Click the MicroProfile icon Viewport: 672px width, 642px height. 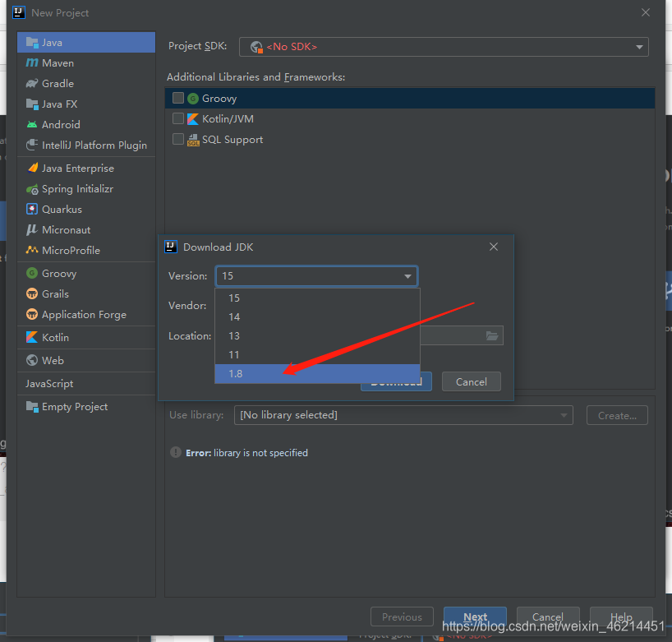point(32,250)
